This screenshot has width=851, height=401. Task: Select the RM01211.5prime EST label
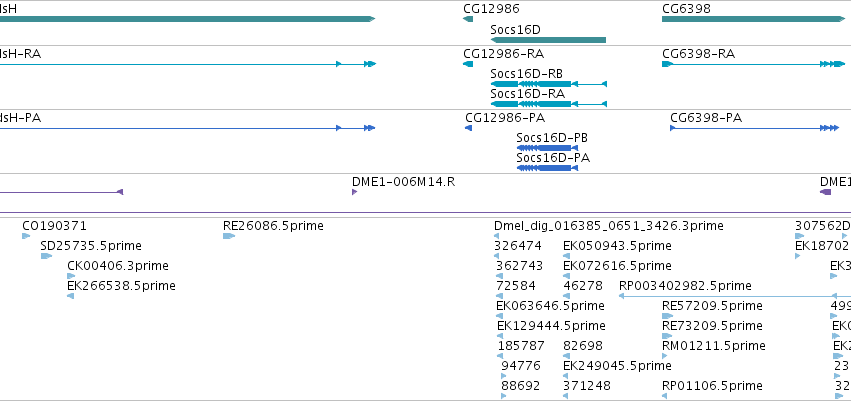coord(714,346)
